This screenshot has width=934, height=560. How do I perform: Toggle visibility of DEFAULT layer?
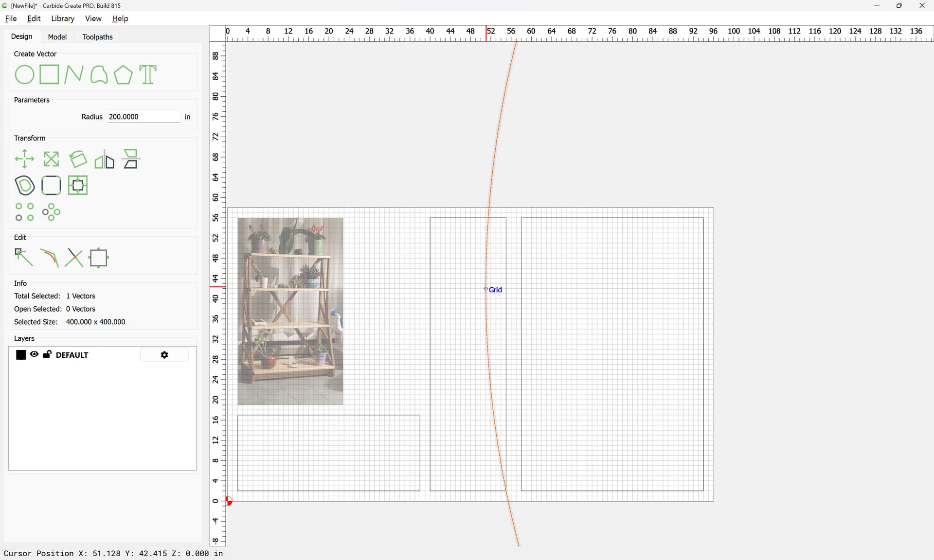(x=34, y=354)
